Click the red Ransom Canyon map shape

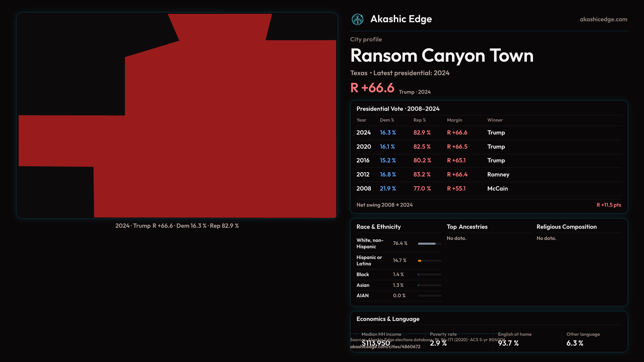tap(215, 134)
